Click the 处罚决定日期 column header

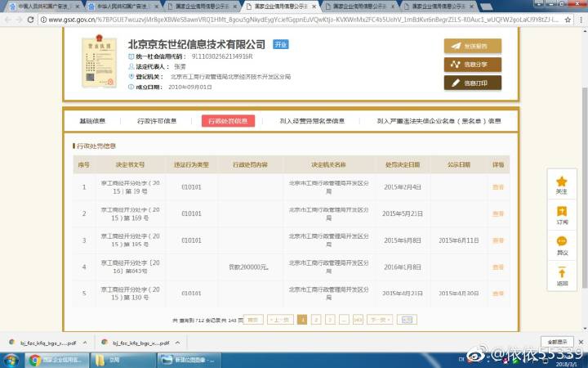403,164
